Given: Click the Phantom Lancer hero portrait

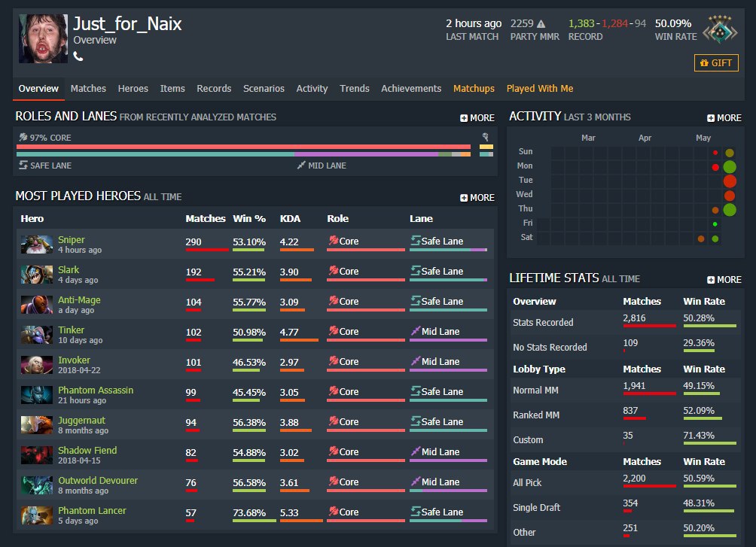Looking at the screenshot, I should coord(37,515).
